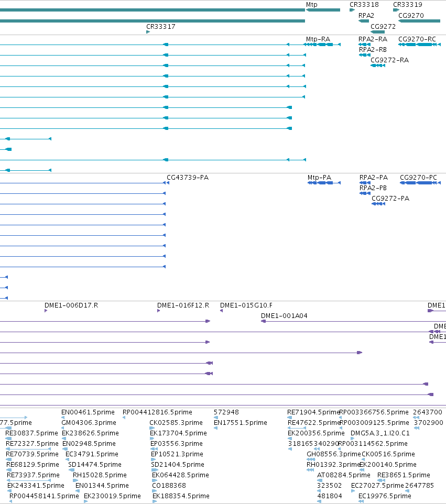This screenshot has height=504, width=446.
Task: Click EST RE70739.5prime
Action: (32, 454)
